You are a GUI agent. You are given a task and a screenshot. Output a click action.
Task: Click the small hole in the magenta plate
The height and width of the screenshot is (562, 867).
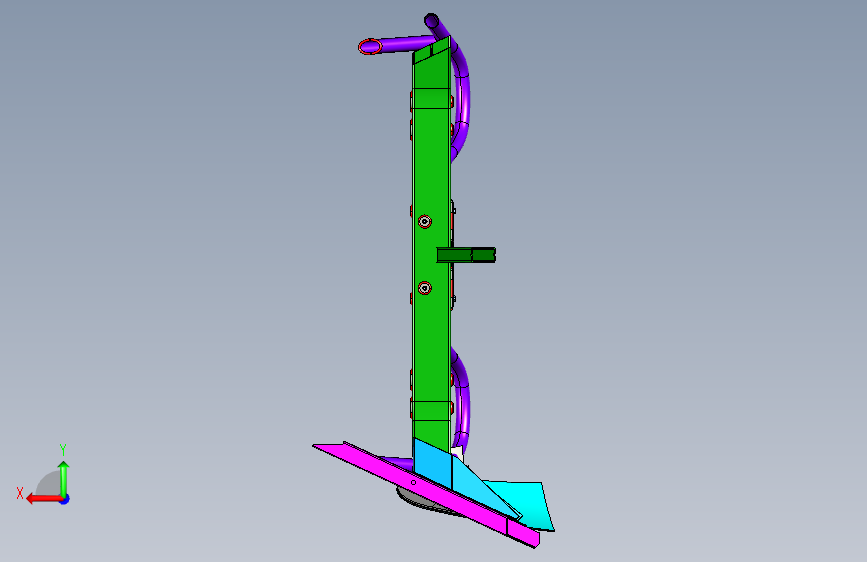414,483
